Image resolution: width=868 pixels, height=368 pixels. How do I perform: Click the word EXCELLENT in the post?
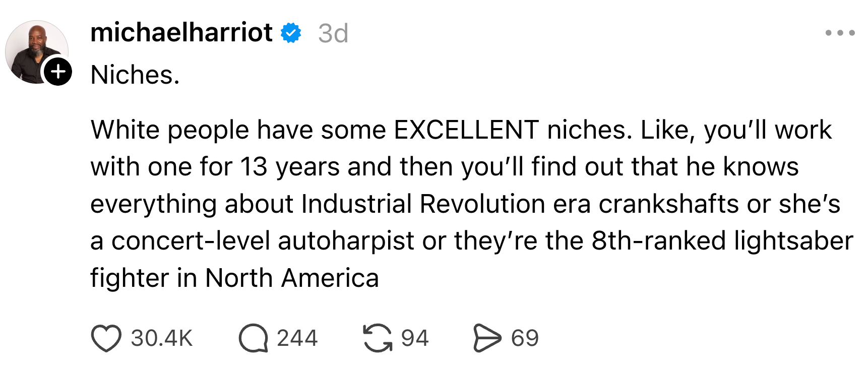pos(466,130)
